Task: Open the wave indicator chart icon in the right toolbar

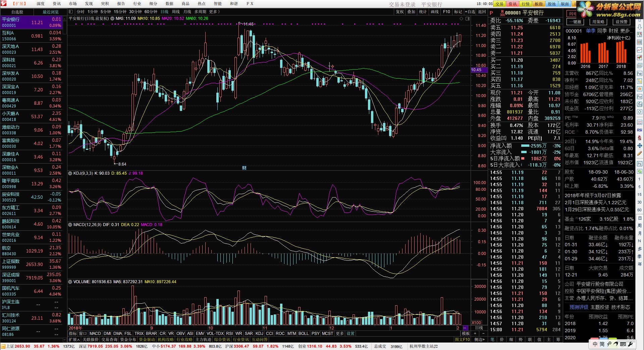Action: click(x=640, y=122)
